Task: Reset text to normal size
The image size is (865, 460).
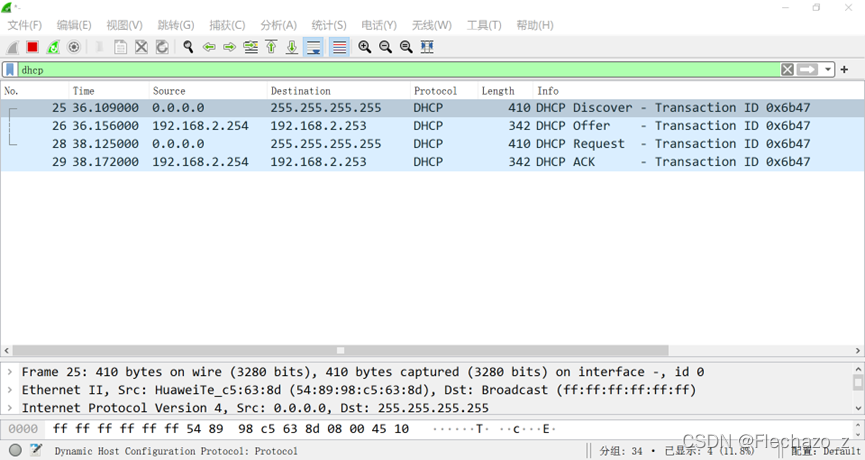Action: click(x=406, y=47)
